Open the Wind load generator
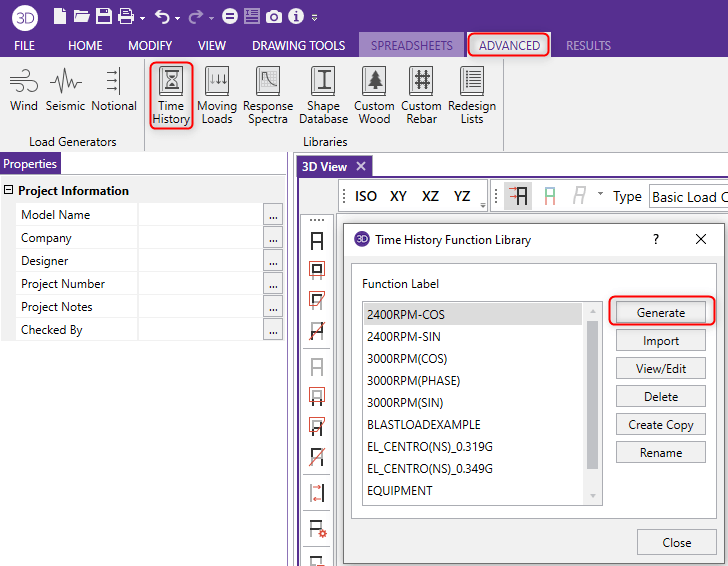This screenshot has width=728, height=566. [x=23, y=90]
